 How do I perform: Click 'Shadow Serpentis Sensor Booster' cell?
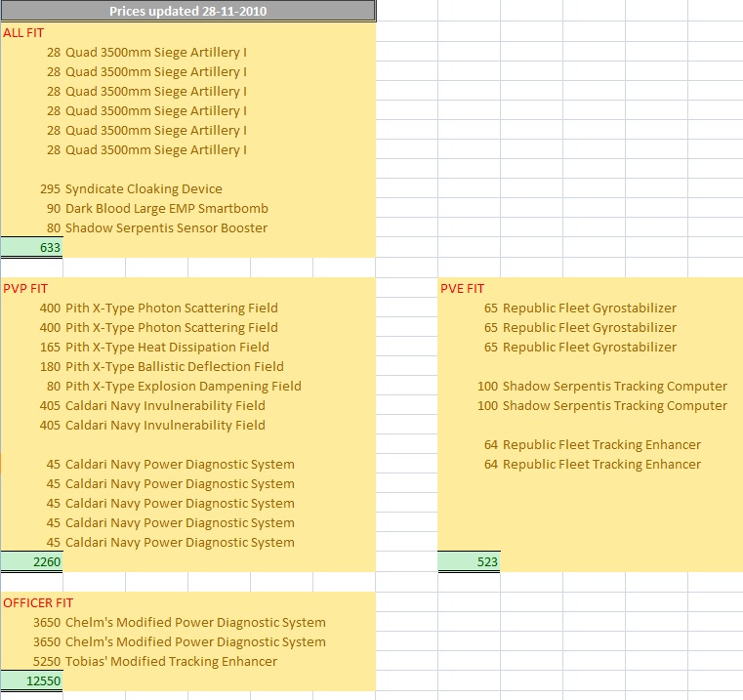166,227
